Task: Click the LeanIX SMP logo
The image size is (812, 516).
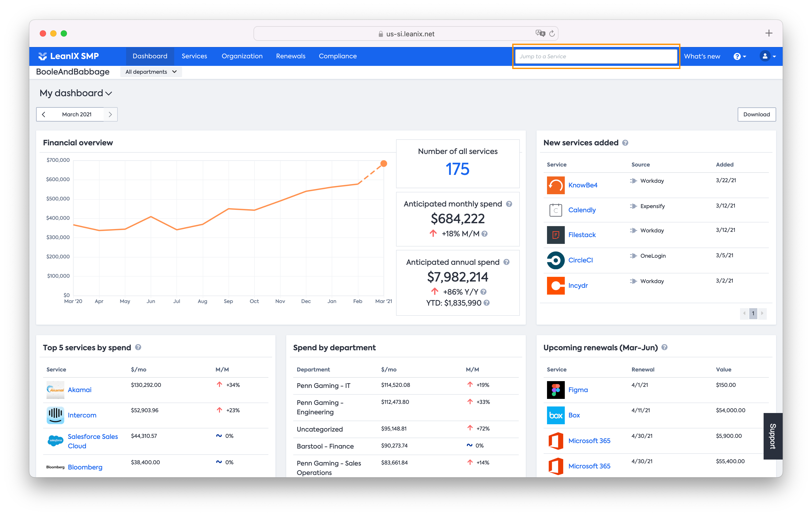Action: click(x=69, y=56)
